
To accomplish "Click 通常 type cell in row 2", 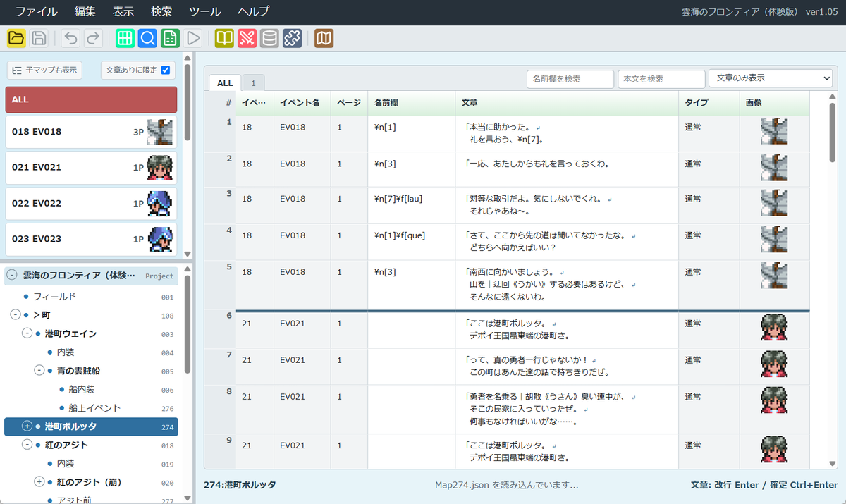I will coord(709,170).
